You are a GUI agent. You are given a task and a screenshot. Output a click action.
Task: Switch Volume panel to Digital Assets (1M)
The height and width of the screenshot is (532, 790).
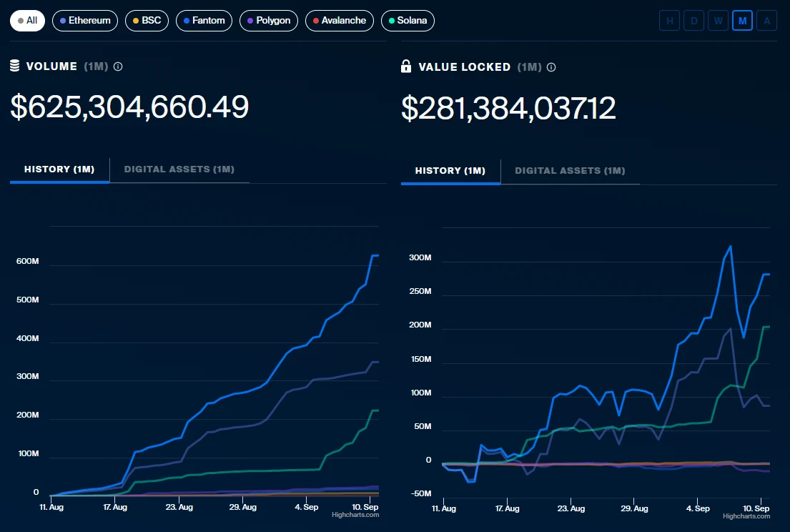[x=179, y=169]
